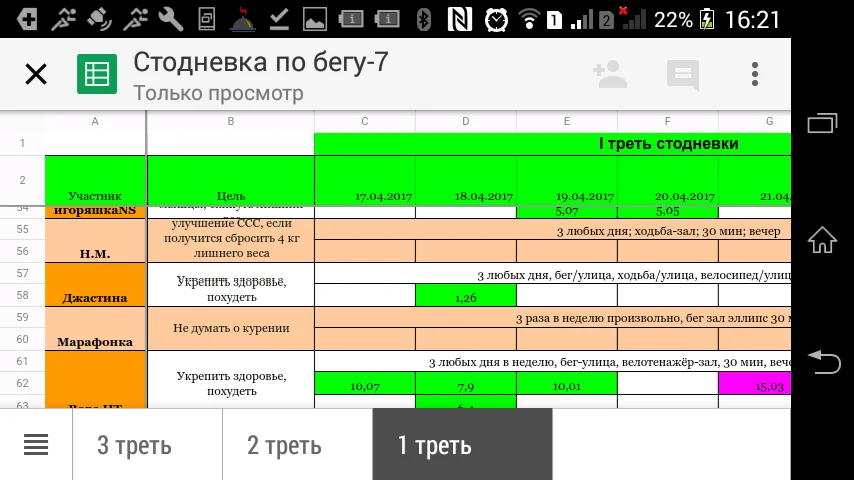
Task: Tap the wrench notification icon
Action: pyautogui.click(x=170, y=20)
